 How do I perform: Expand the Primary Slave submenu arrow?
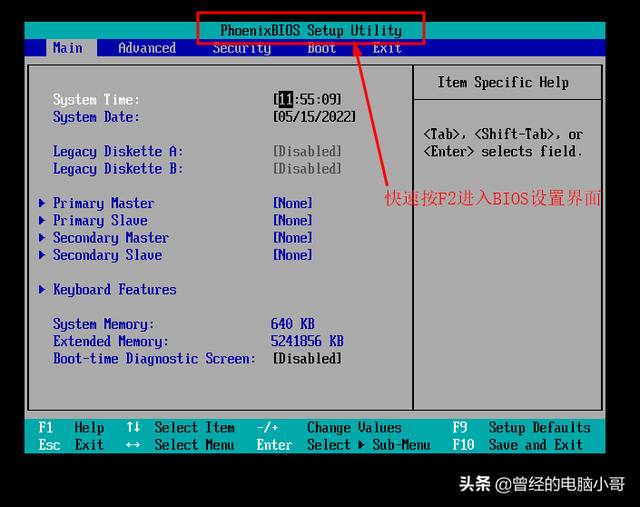(42, 220)
